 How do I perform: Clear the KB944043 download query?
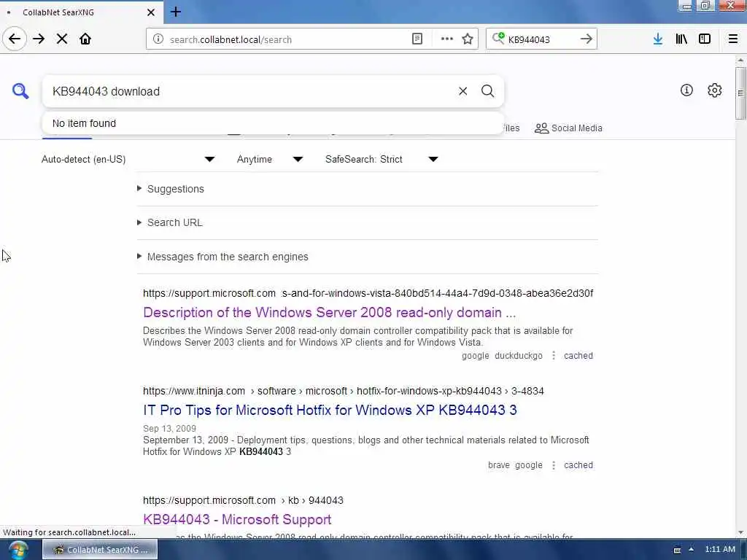[x=462, y=91]
